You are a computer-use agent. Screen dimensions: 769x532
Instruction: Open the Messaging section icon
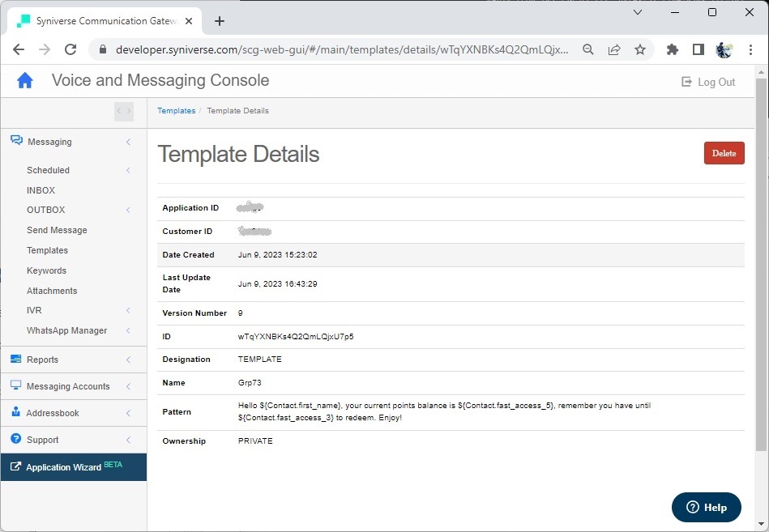16,141
